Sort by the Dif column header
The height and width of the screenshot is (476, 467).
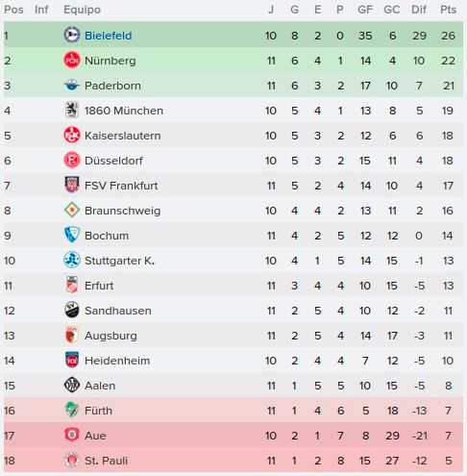click(419, 10)
